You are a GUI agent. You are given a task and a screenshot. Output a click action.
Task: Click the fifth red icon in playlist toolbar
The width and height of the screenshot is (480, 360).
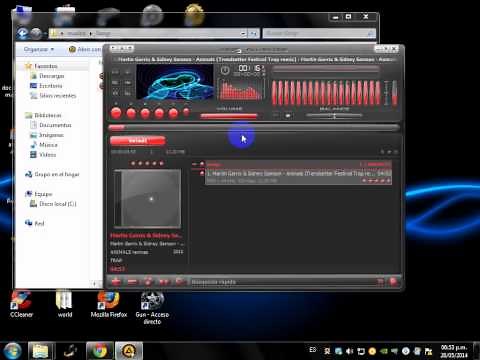point(180,282)
